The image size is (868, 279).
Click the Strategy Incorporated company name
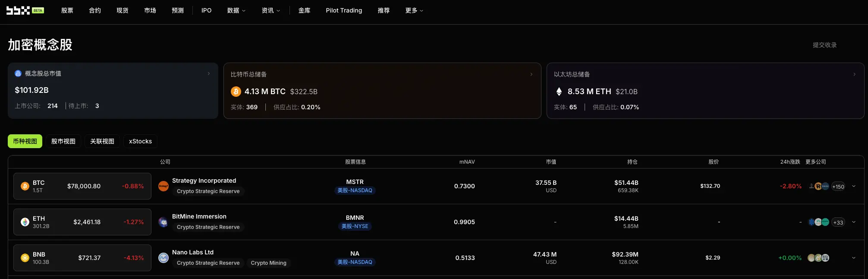204,181
